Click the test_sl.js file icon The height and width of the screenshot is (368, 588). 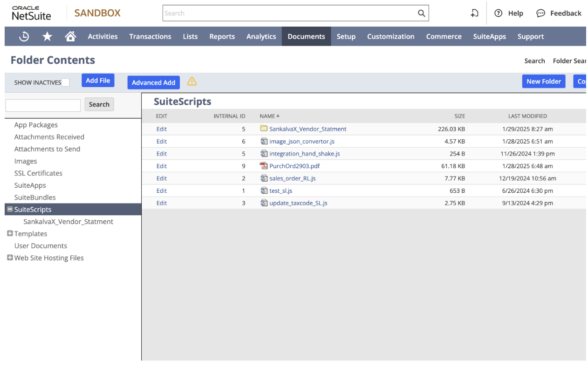click(x=264, y=191)
